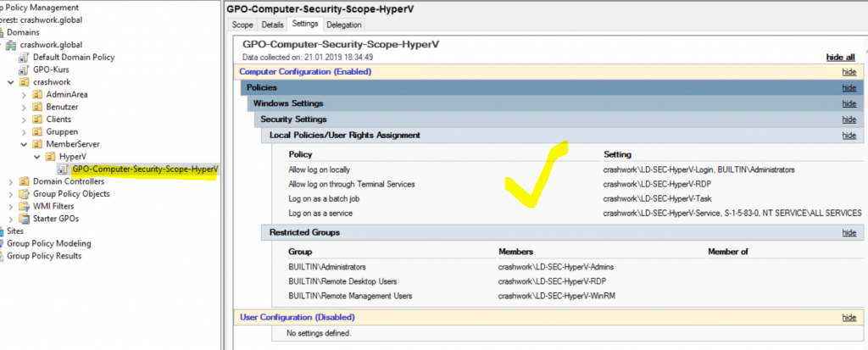Expand the Clients tree node
The height and width of the screenshot is (350, 868).
pyautogui.click(x=24, y=119)
